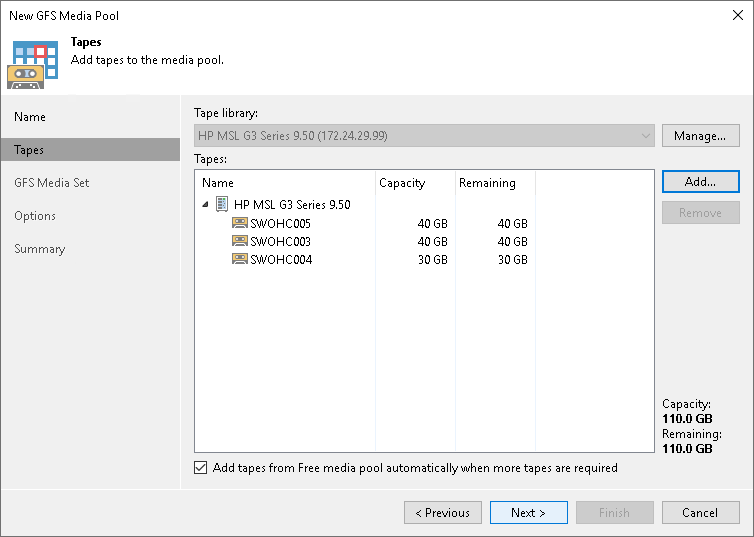Click the HP MSL G3 library icon
754x537 pixels.
click(222, 204)
